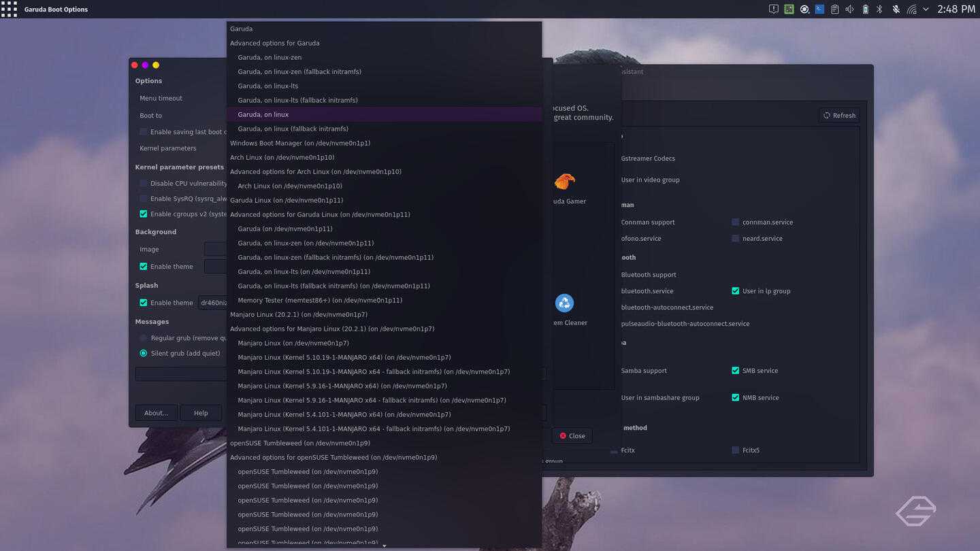Choose 'Garuda, on linux-zen (fallback initramfs)' first entry
Image resolution: width=980 pixels, height=551 pixels.
[x=385, y=71]
